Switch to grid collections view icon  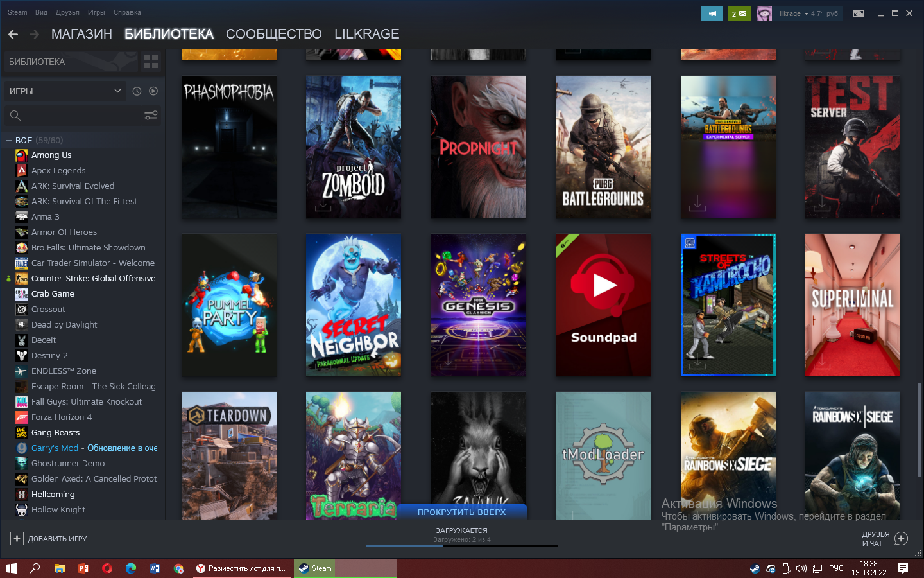click(x=151, y=62)
